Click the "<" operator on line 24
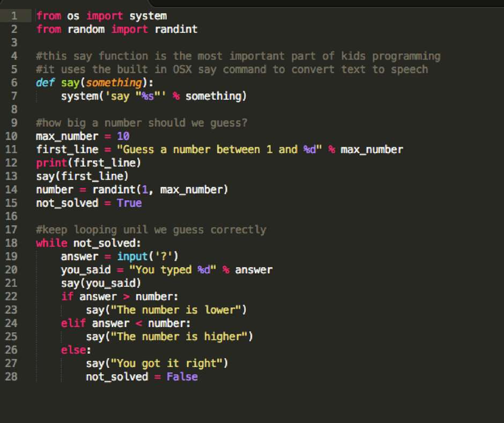This screenshot has width=504, height=423. (139, 323)
